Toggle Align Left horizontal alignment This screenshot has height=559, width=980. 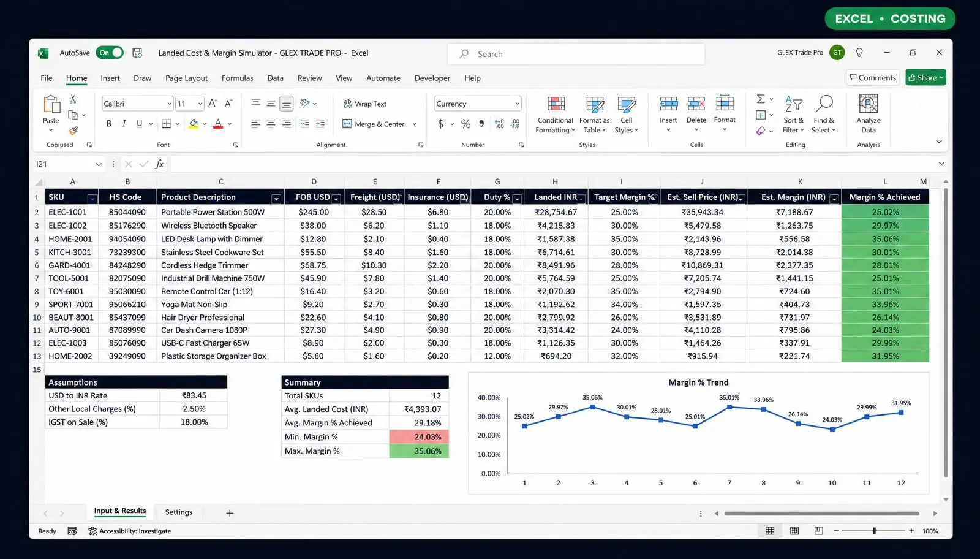(x=255, y=124)
